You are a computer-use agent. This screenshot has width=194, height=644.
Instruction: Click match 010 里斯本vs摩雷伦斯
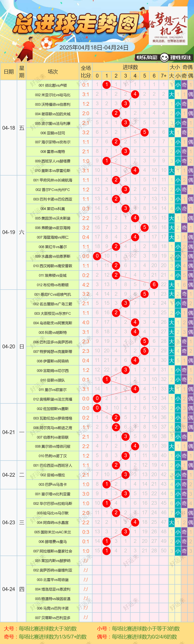pyautogui.click(x=53, y=170)
